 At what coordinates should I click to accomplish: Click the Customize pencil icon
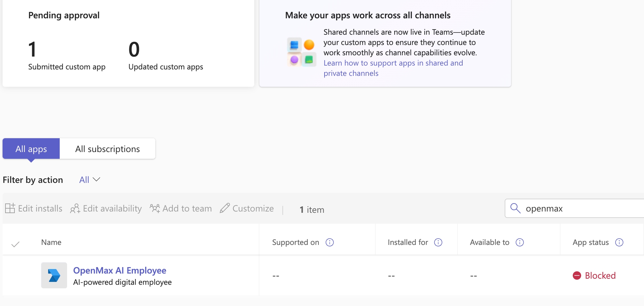[x=225, y=208]
